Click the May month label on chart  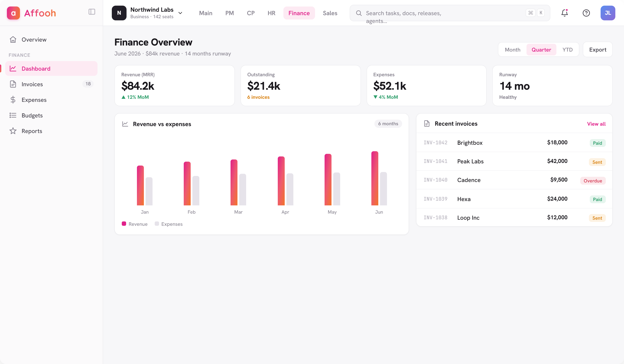[332, 212]
